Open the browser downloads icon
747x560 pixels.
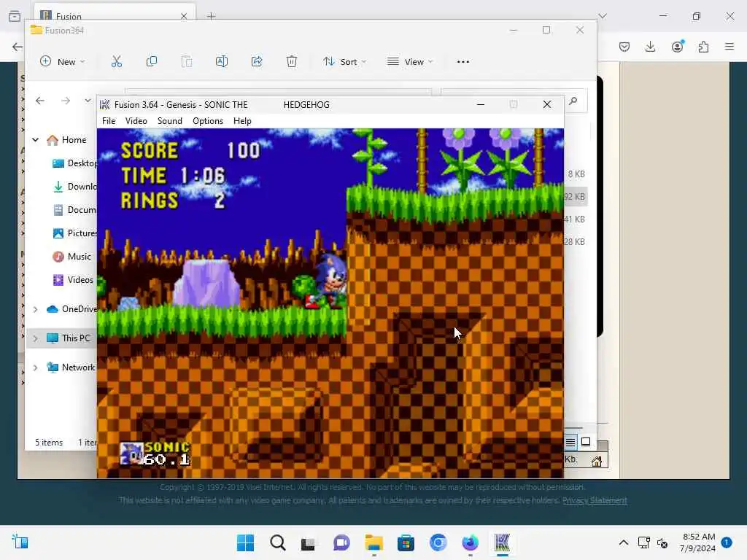point(650,47)
